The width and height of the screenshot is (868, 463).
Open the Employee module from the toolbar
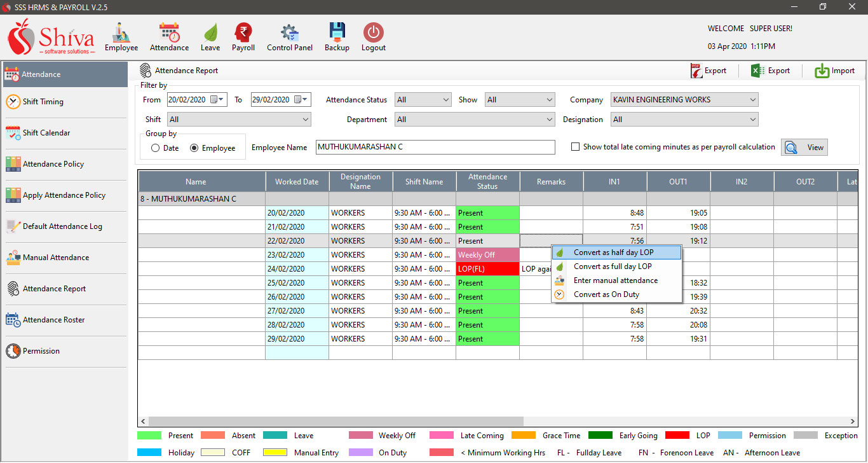[121, 36]
